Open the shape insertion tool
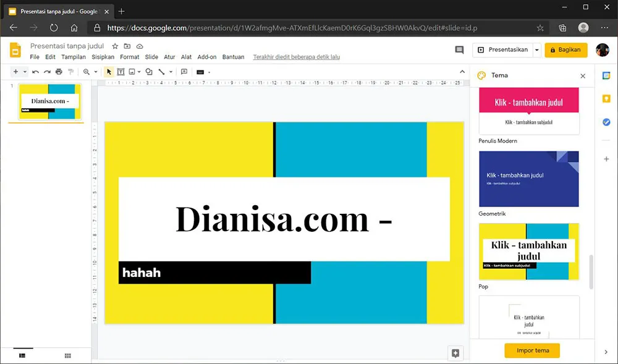Viewport: 618px width, 364px height. tap(149, 72)
